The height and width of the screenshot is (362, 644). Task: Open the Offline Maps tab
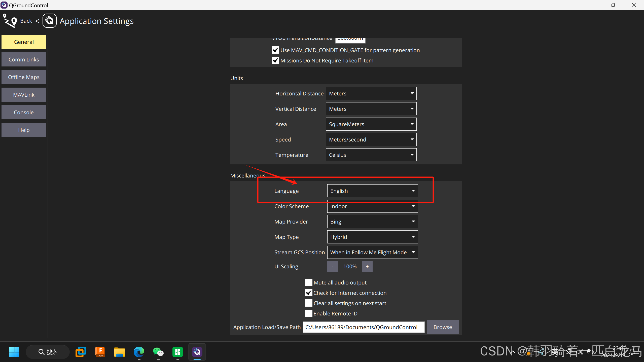[24, 77]
